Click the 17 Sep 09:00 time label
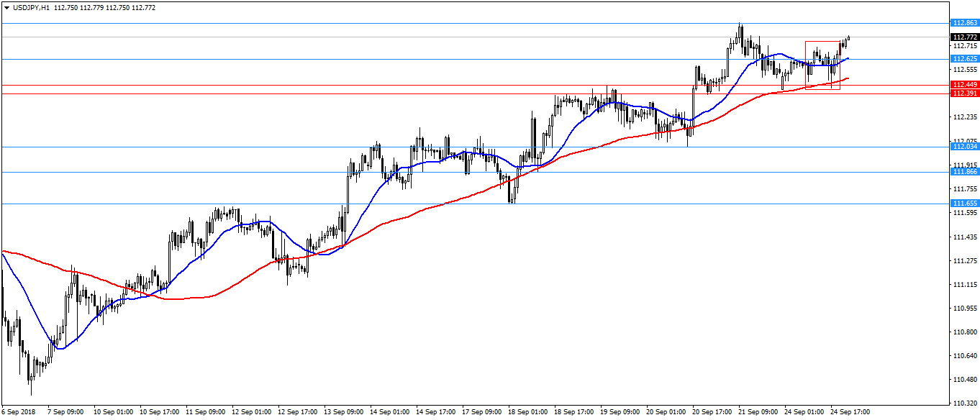This screenshot has width=980, height=420. point(482,413)
